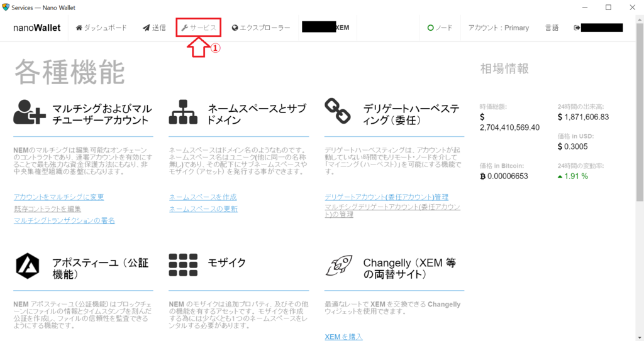This screenshot has height=341, width=644.
Task: Click the namespace hierarchy icon
Action: [x=183, y=112]
